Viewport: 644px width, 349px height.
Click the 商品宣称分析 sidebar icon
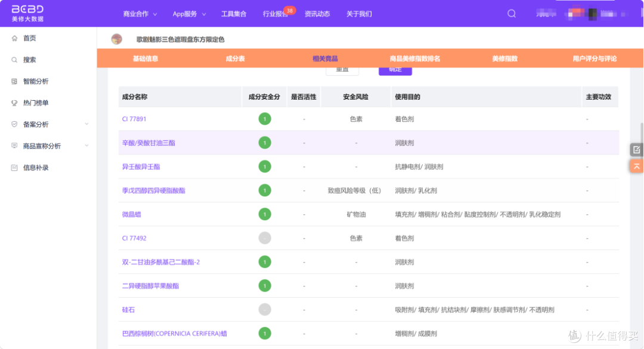(x=14, y=146)
